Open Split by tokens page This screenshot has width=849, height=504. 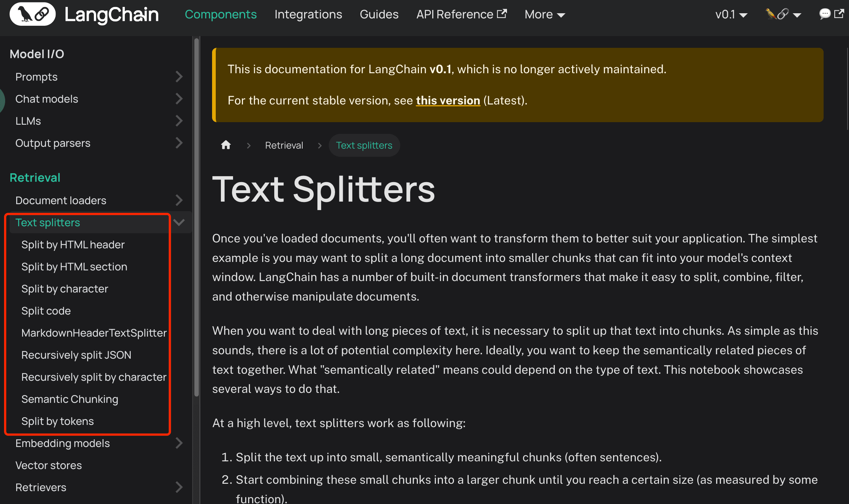point(57,421)
